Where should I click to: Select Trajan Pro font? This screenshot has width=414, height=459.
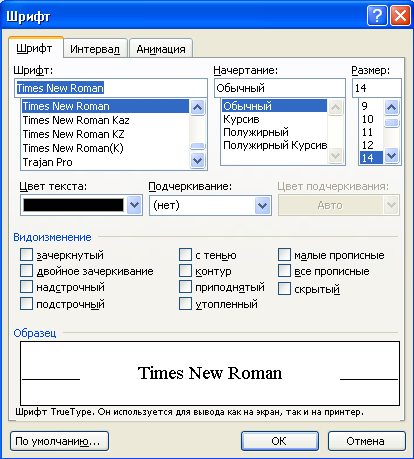click(x=105, y=162)
